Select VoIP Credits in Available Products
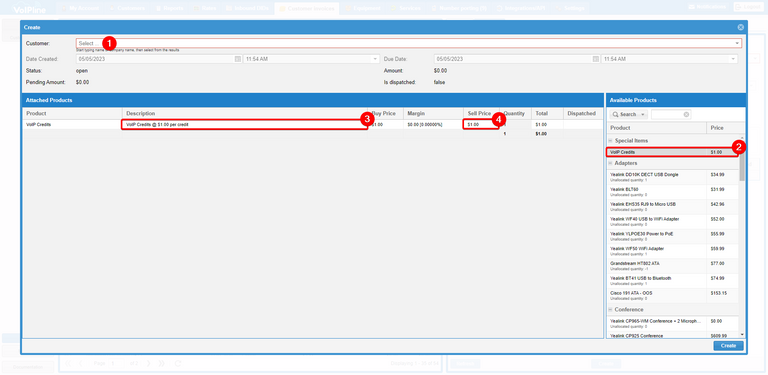Viewport: 768px width, 375px height. (672, 152)
